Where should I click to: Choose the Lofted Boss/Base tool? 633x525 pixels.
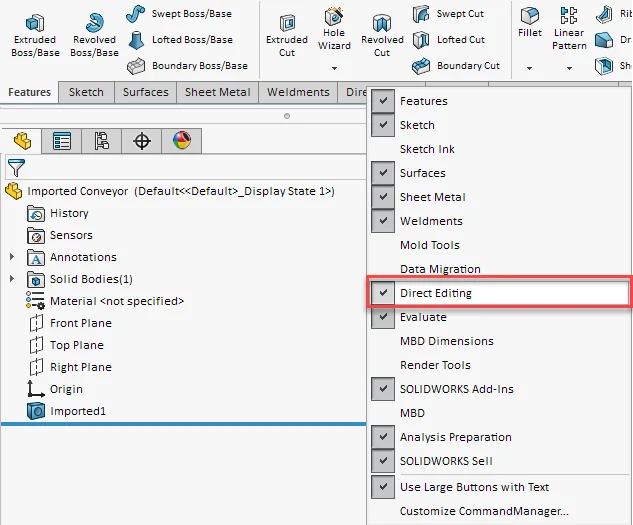click(180, 40)
